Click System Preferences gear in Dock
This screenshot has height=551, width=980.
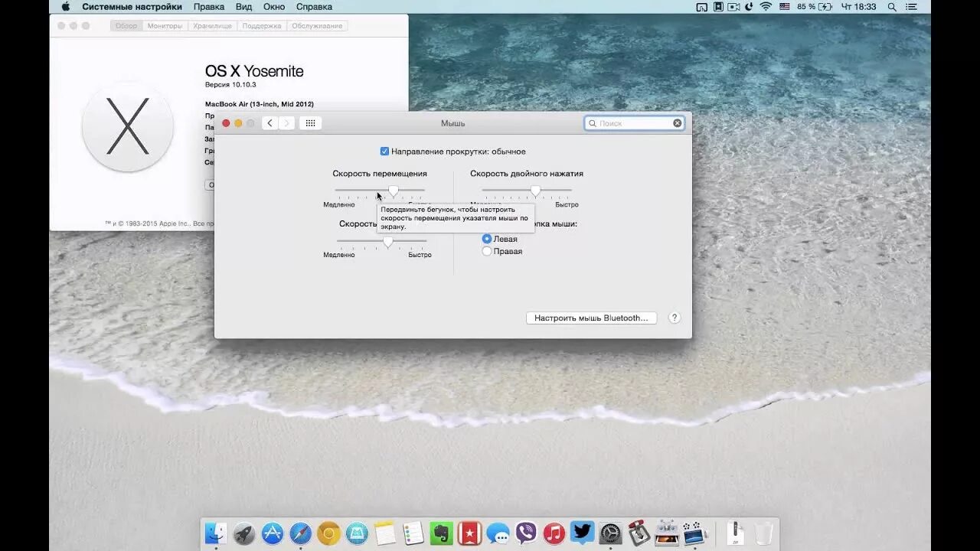click(610, 533)
